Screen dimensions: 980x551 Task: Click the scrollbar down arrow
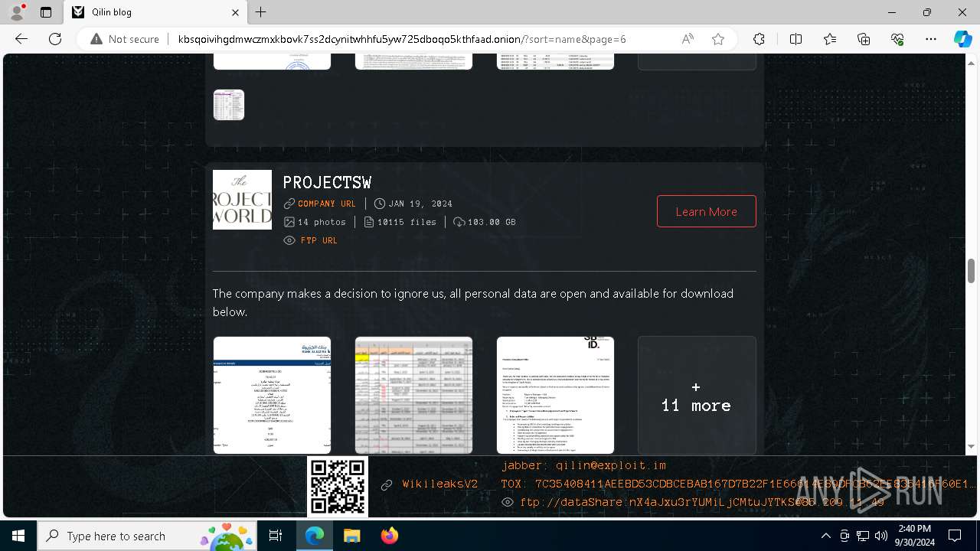pos(971,446)
